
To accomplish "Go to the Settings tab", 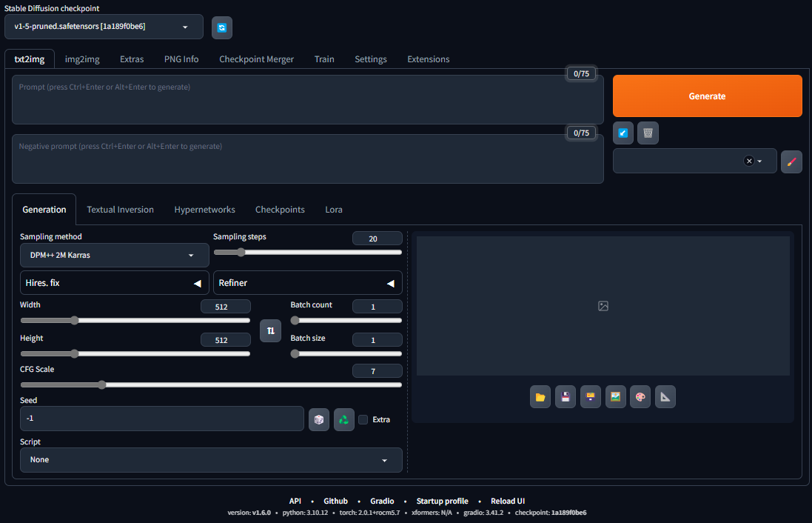I will [x=371, y=59].
